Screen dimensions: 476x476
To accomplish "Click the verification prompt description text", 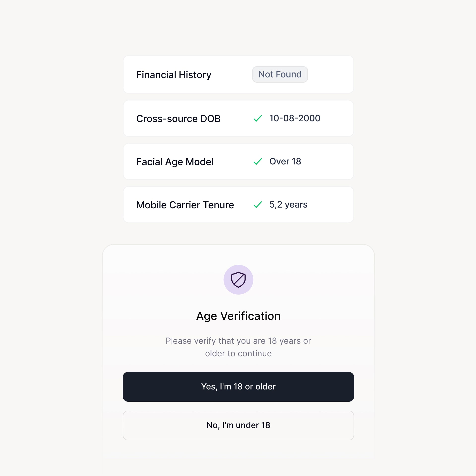I will pos(238,347).
